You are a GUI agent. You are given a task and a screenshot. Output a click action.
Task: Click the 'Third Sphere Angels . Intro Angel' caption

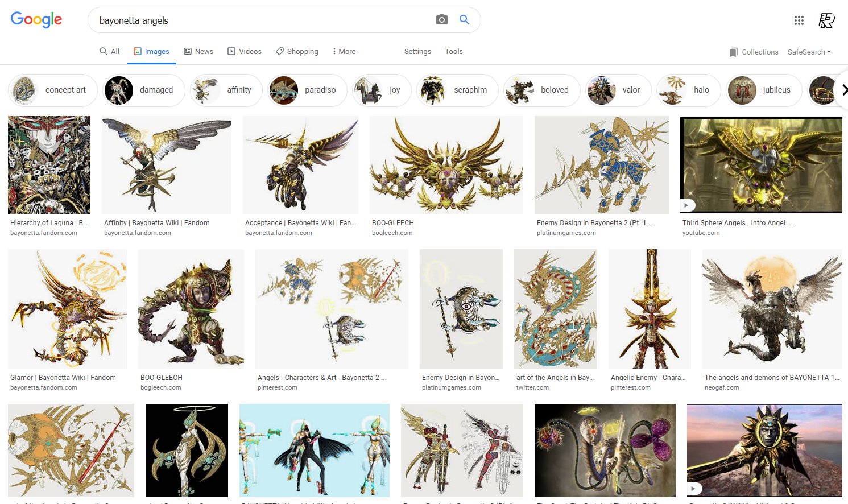737,223
